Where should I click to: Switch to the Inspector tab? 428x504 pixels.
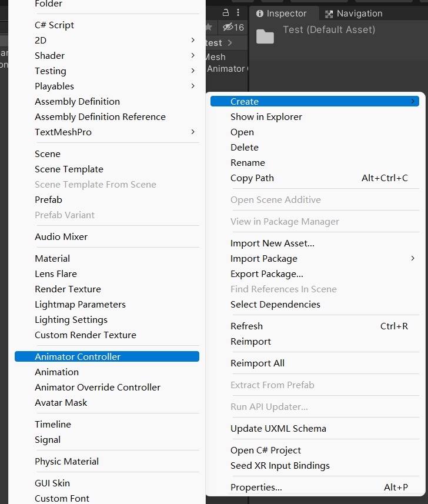pyautogui.click(x=282, y=14)
